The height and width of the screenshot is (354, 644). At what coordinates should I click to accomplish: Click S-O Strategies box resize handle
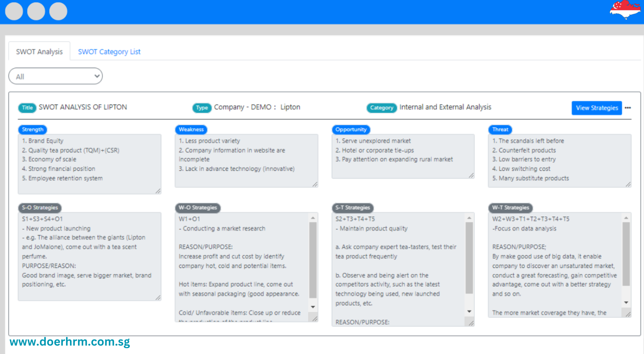158,297
